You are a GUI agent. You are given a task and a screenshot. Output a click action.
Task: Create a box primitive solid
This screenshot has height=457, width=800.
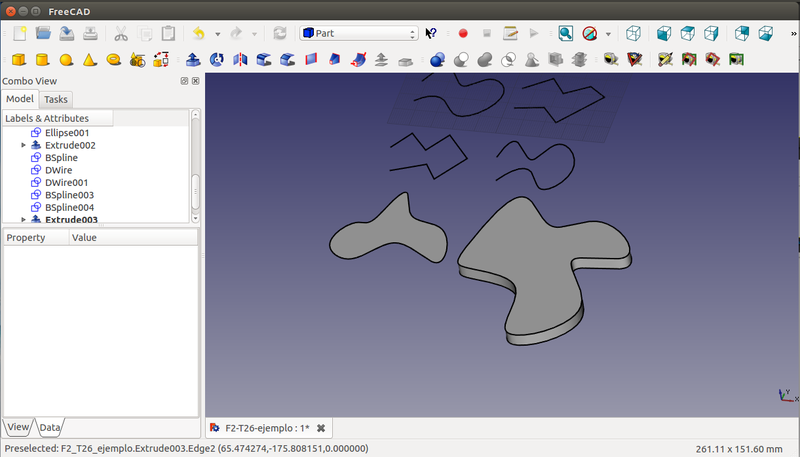coord(18,60)
